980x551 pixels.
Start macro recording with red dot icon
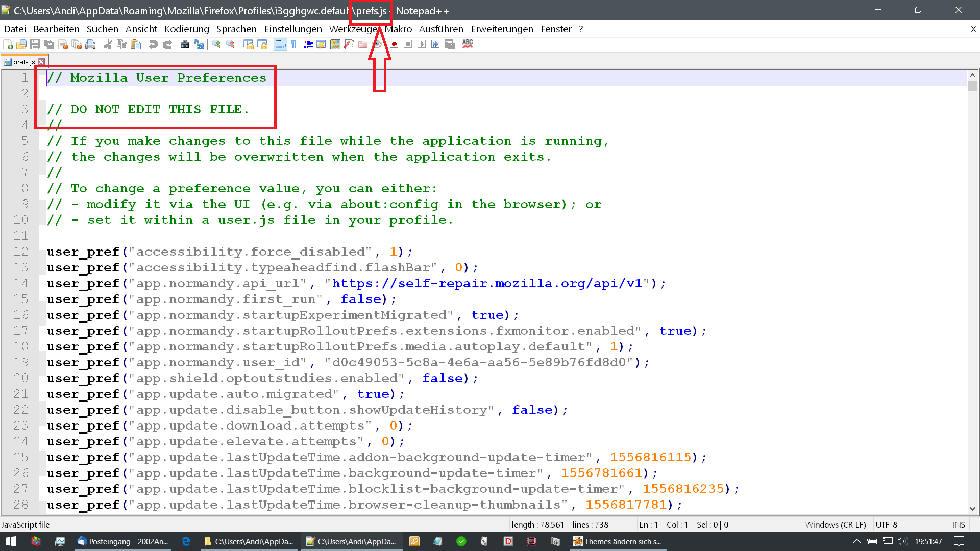394,45
